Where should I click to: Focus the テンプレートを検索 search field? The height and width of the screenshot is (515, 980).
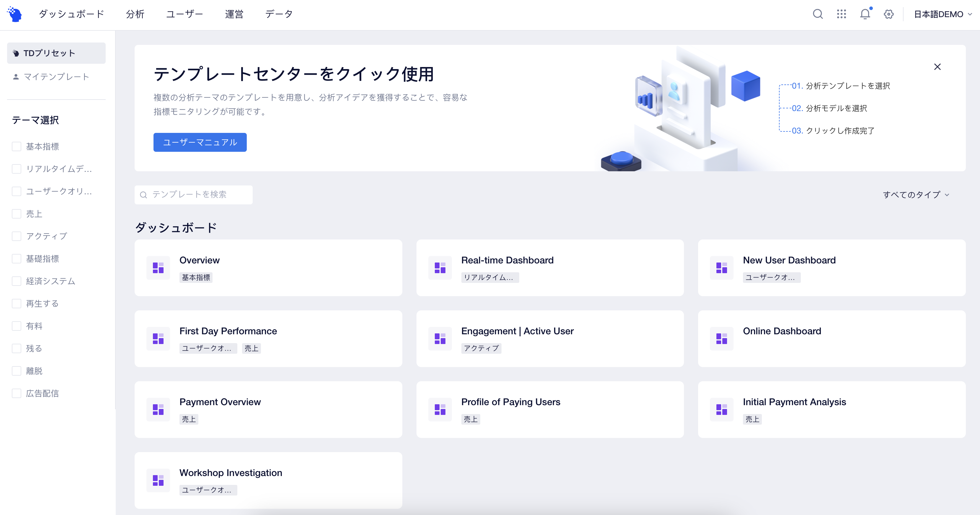point(194,195)
